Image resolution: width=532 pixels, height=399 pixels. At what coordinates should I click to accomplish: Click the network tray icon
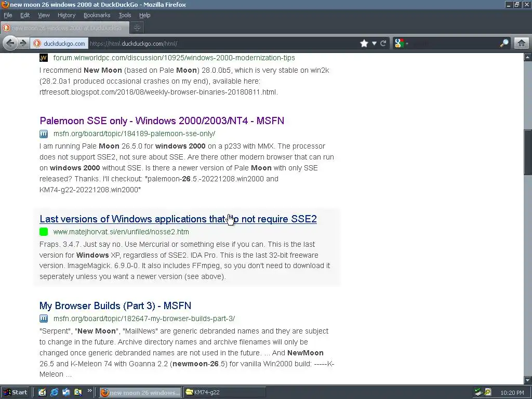478,392
